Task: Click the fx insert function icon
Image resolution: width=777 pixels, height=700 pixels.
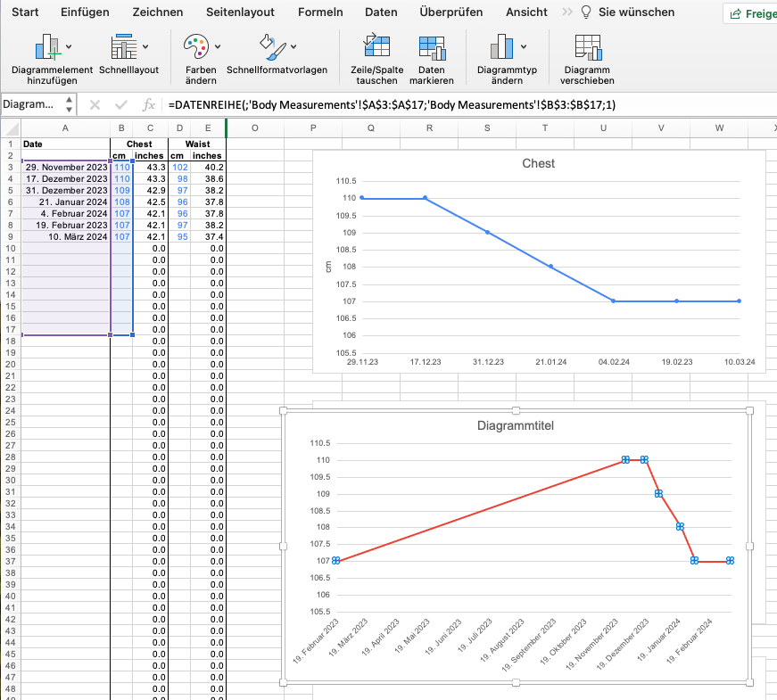Action: [x=146, y=104]
